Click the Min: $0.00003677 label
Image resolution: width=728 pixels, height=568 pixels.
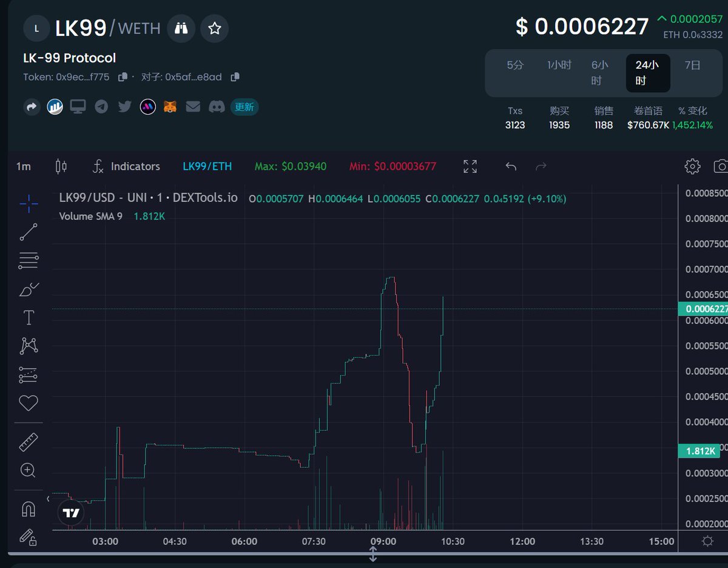pyautogui.click(x=393, y=166)
